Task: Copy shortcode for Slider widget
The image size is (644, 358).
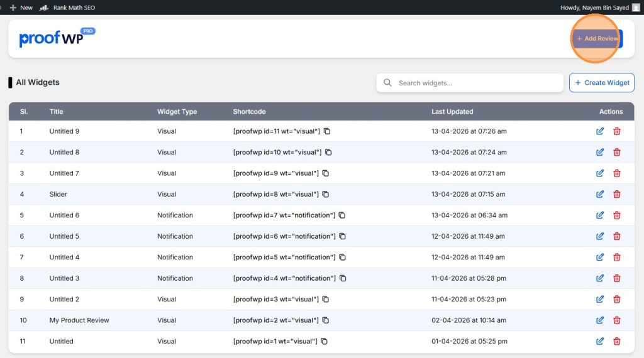Action: pyautogui.click(x=325, y=194)
